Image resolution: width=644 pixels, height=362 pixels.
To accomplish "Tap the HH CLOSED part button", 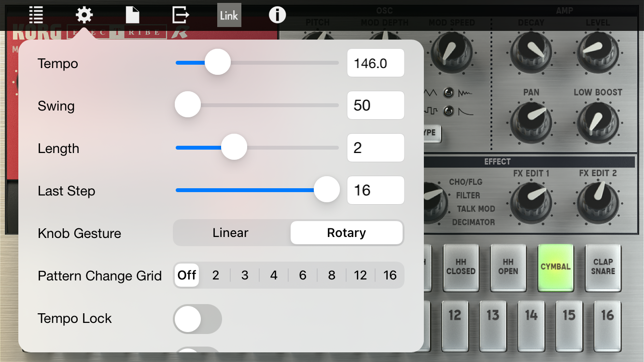I will point(461,267).
